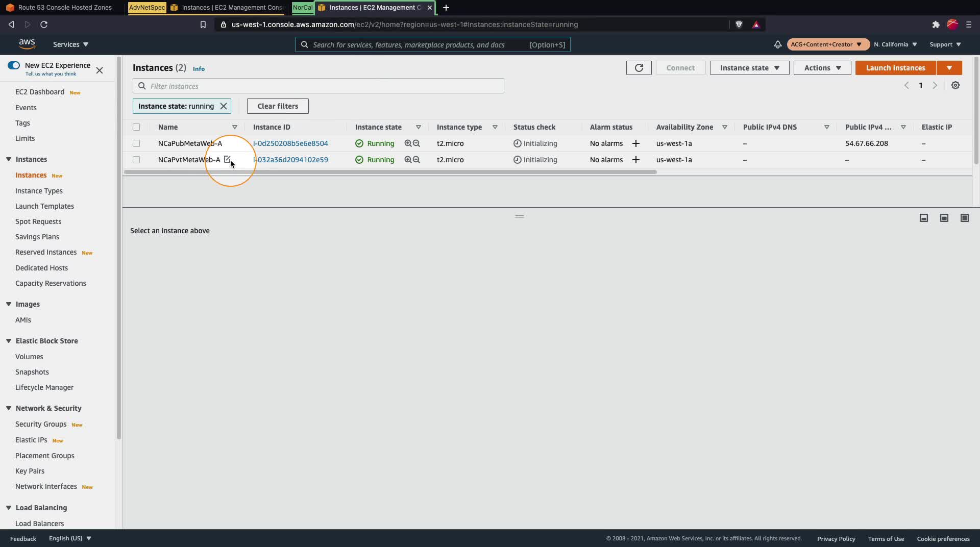
Task: Add alarm for NCaPvtMetaWeb-A instance
Action: pyautogui.click(x=636, y=160)
